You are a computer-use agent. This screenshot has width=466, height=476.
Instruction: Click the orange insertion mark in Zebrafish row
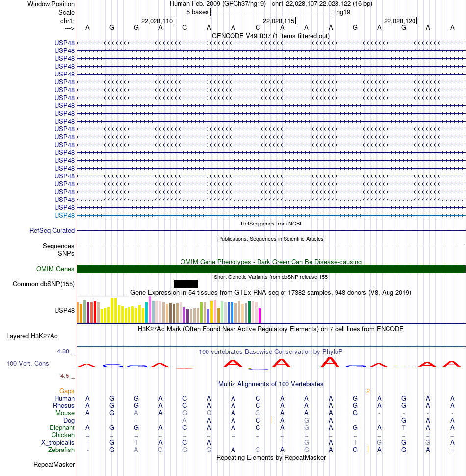click(368, 450)
